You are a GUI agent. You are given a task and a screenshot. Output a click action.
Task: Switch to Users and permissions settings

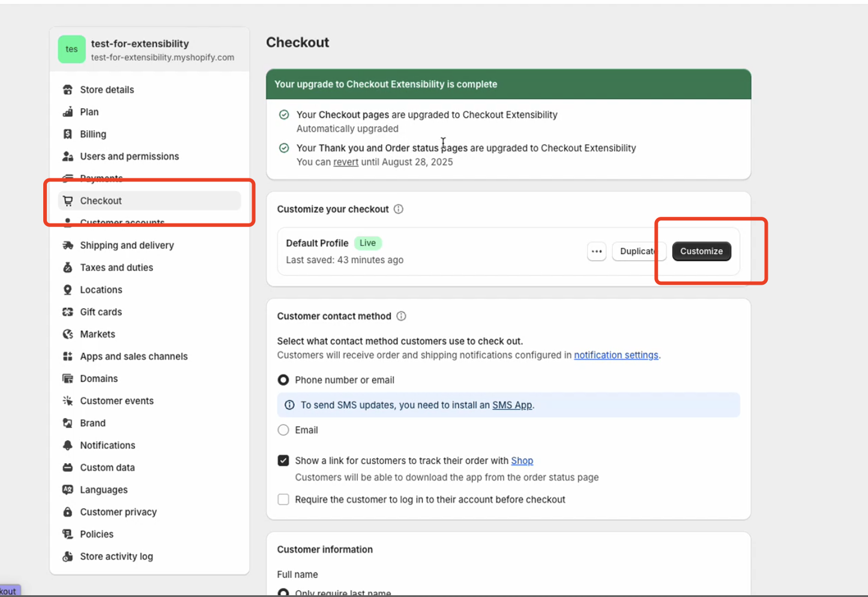[130, 156]
